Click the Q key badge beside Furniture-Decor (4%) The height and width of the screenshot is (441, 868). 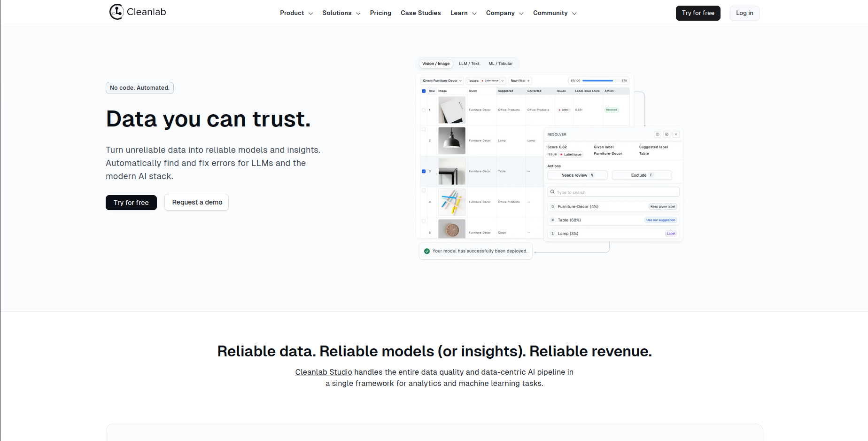click(553, 206)
